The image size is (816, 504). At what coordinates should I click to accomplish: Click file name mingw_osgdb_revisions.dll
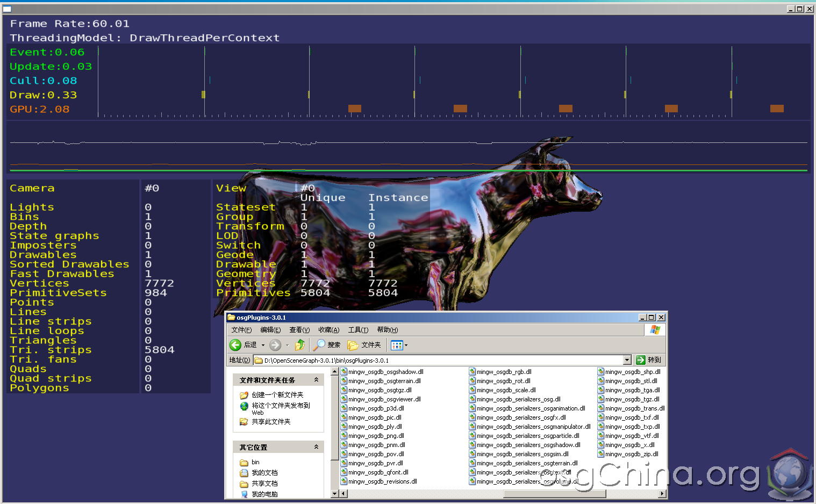(x=383, y=481)
